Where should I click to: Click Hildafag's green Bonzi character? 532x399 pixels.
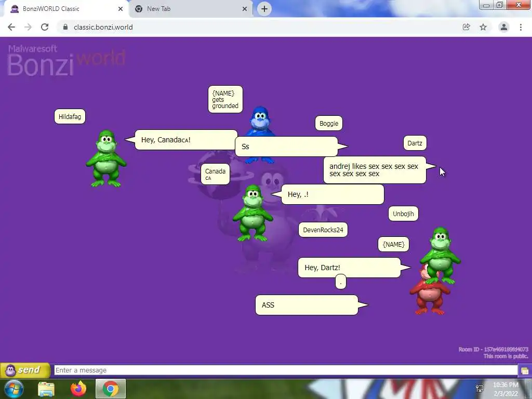pyautogui.click(x=106, y=158)
